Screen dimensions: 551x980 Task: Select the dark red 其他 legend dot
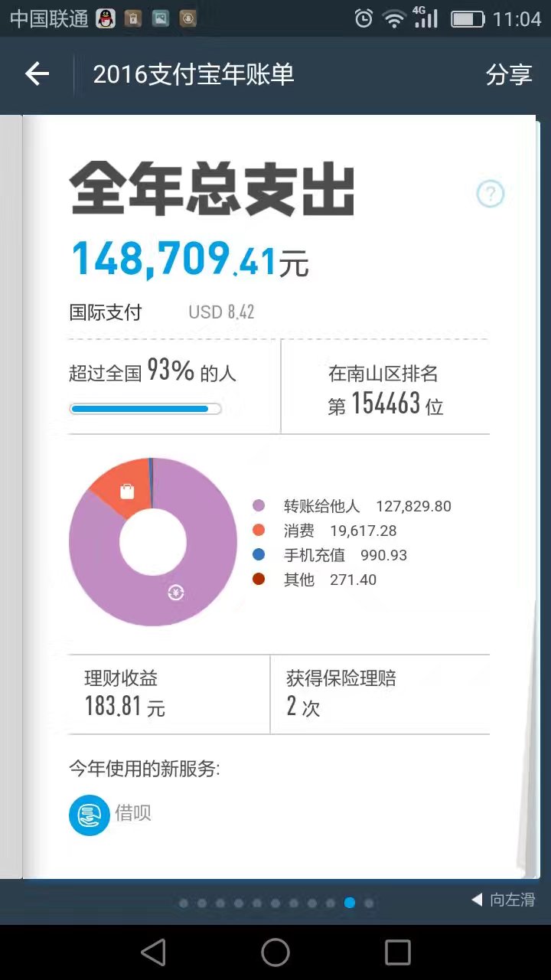259,580
